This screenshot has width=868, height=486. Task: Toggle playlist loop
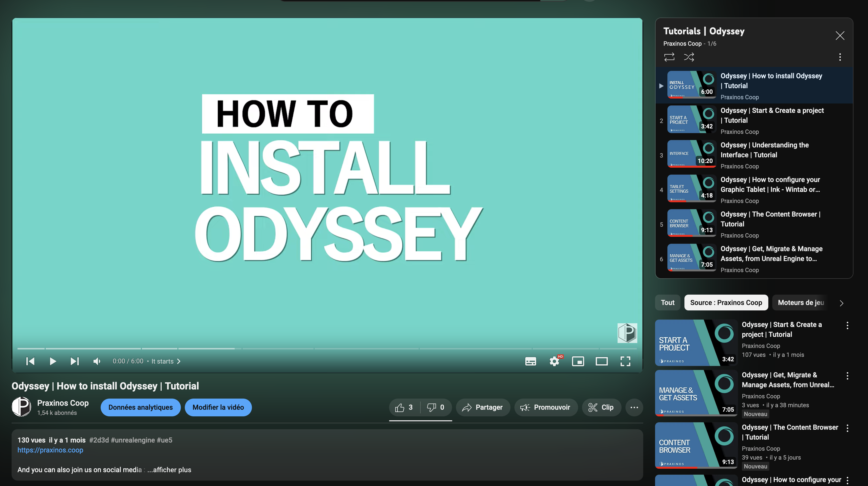click(x=669, y=57)
